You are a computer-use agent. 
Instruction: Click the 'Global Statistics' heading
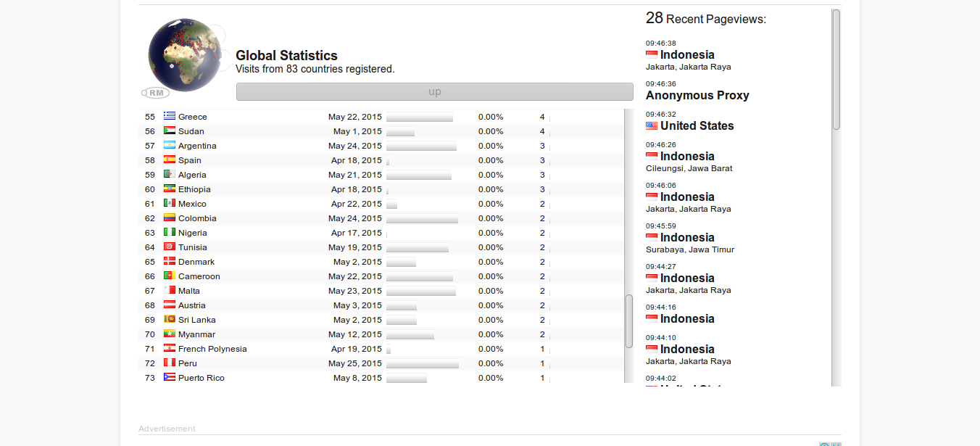[286, 55]
